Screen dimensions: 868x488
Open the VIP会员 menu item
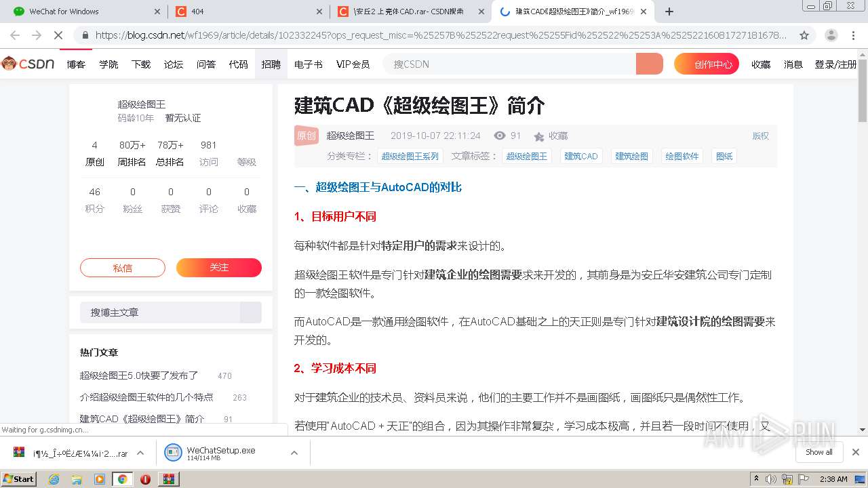[x=353, y=64]
